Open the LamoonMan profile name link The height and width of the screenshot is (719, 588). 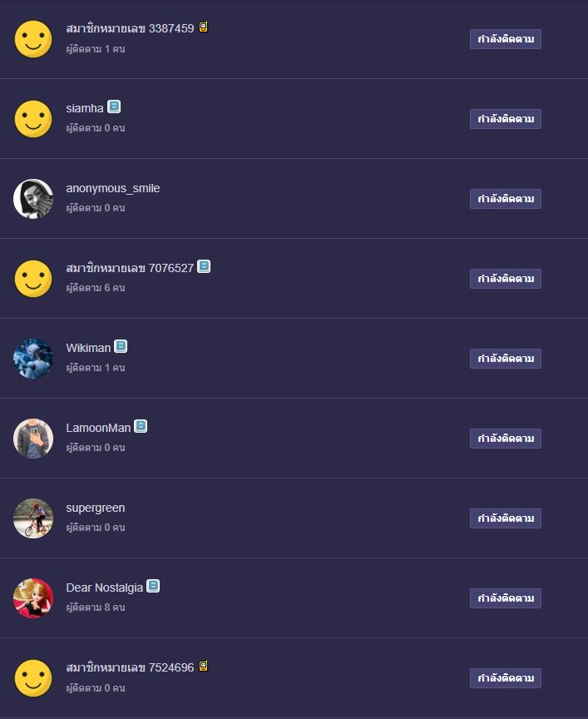[98, 428]
